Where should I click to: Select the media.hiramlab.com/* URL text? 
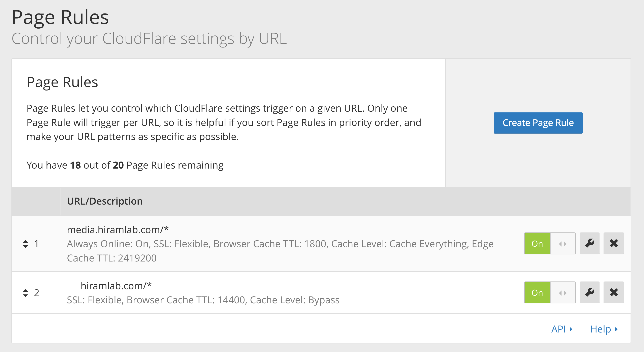click(118, 230)
